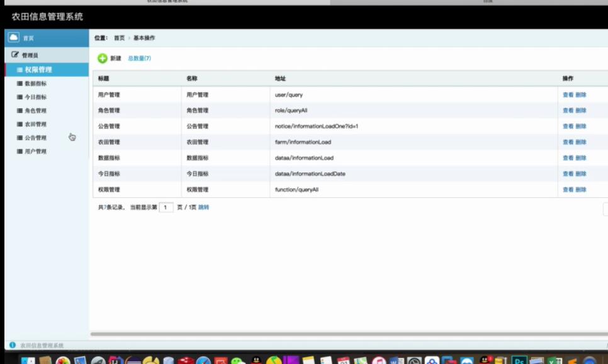Click the 标题 column header
The width and height of the screenshot is (608, 364).
tap(103, 78)
